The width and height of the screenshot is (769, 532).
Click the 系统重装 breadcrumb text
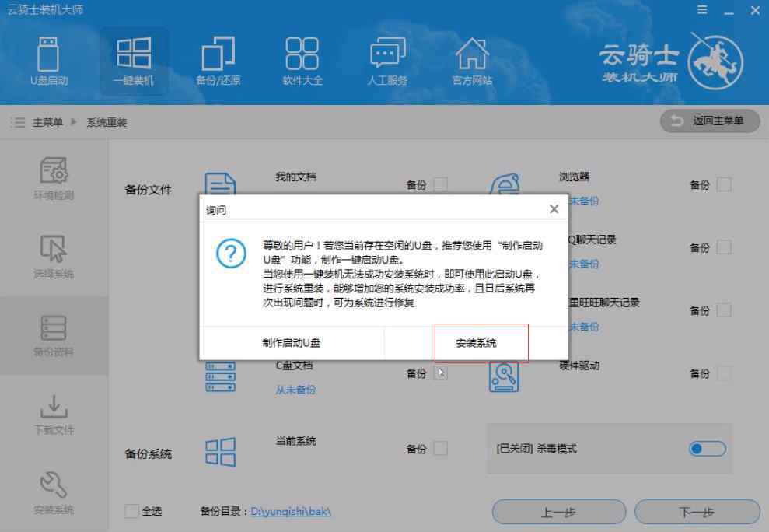coord(107,122)
